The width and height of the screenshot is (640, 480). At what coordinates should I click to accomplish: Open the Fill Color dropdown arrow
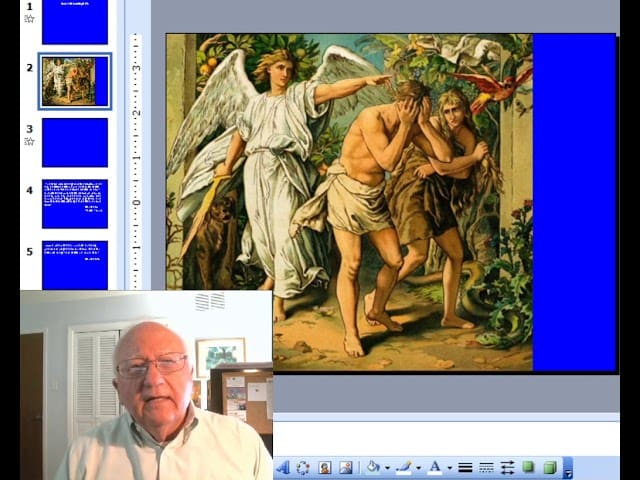pos(387,468)
